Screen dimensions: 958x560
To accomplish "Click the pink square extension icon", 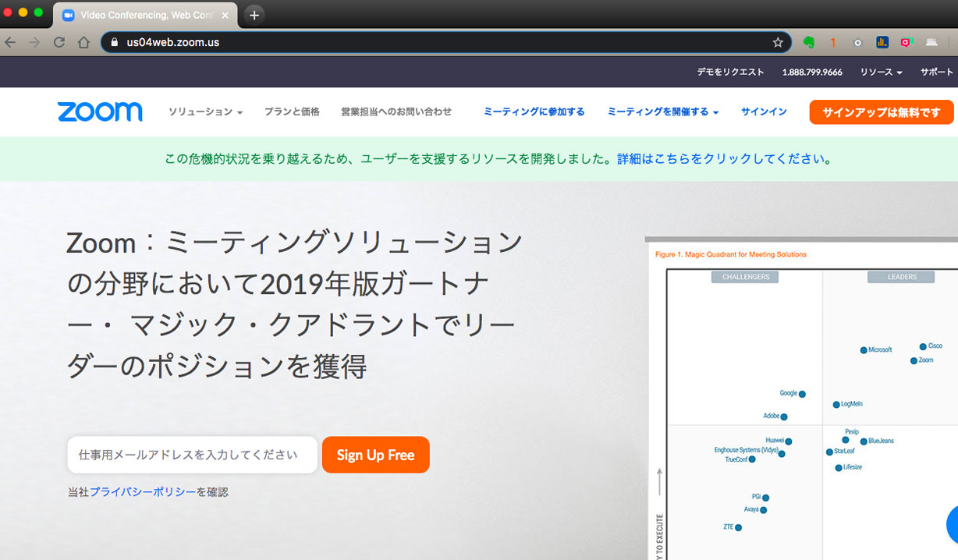I will [907, 42].
